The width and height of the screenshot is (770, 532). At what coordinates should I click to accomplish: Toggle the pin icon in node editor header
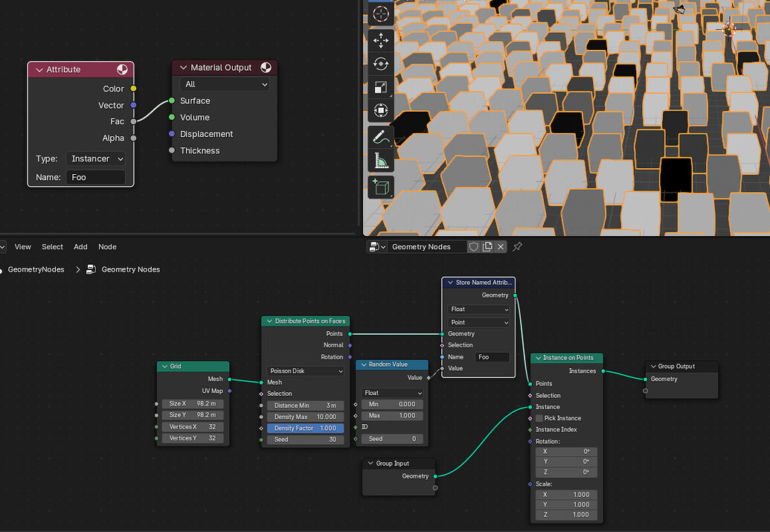pyautogui.click(x=517, y=246)
